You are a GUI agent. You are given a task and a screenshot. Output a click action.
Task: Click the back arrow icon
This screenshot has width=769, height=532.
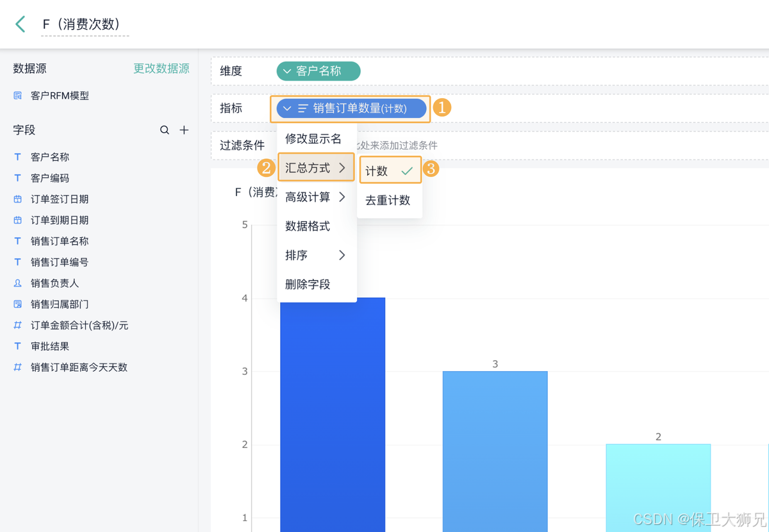[21, 24]
